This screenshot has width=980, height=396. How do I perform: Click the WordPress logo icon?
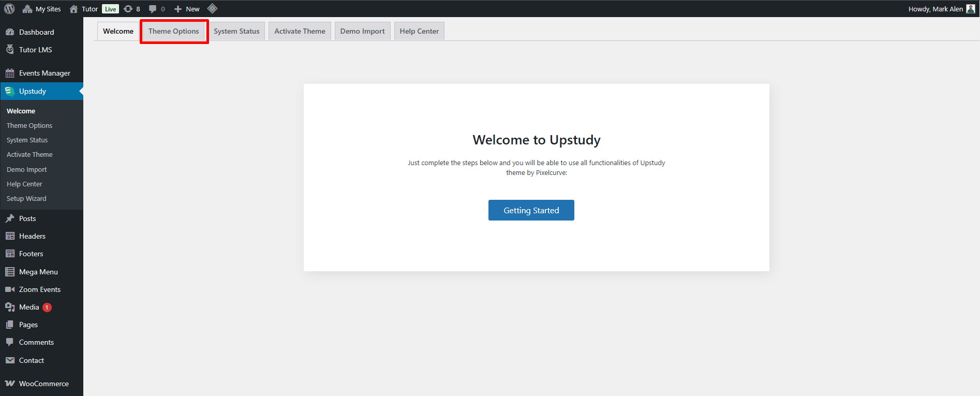tap(9, 9)
